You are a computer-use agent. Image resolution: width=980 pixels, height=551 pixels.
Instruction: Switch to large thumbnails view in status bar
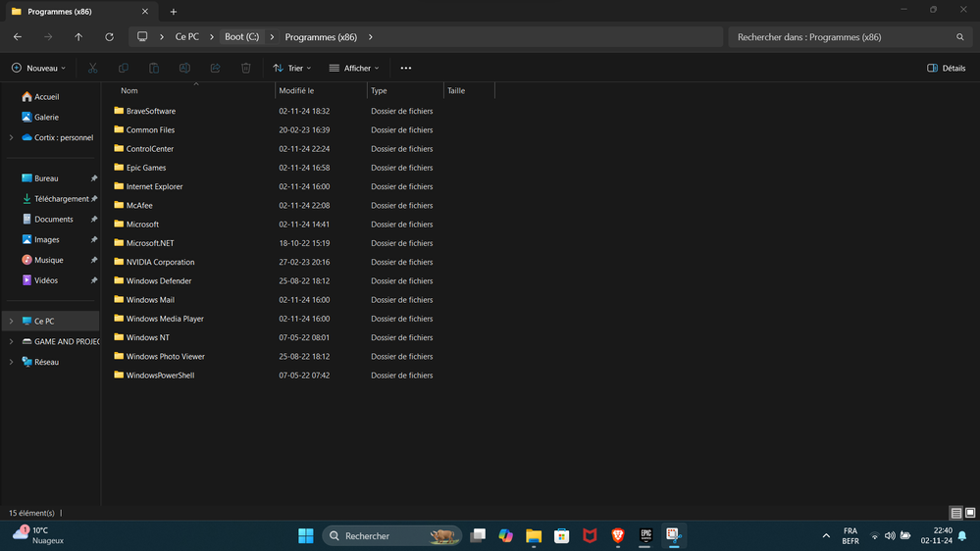(970, 513)
